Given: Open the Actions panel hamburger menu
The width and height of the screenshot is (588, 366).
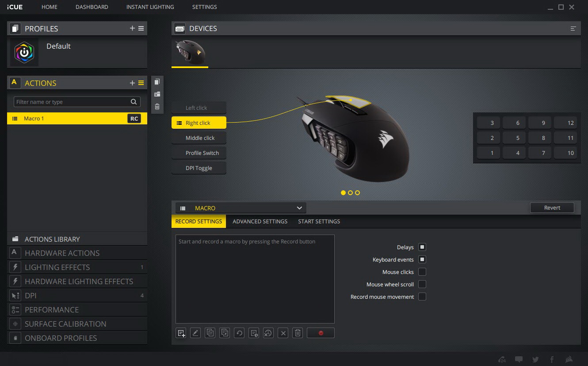Looking at the screenshot, I should point(141,83).
